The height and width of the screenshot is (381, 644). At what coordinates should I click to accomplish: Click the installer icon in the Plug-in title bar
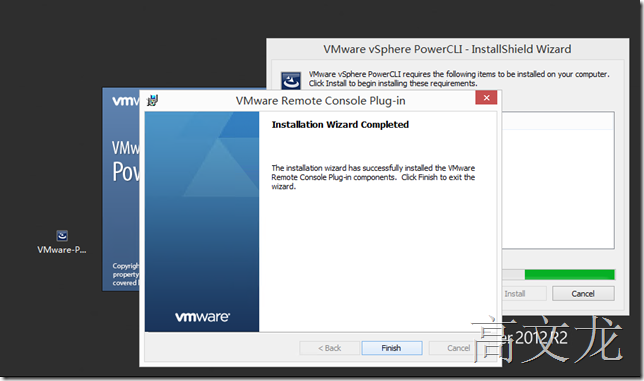pyautogui.click(x=152, y=101)
